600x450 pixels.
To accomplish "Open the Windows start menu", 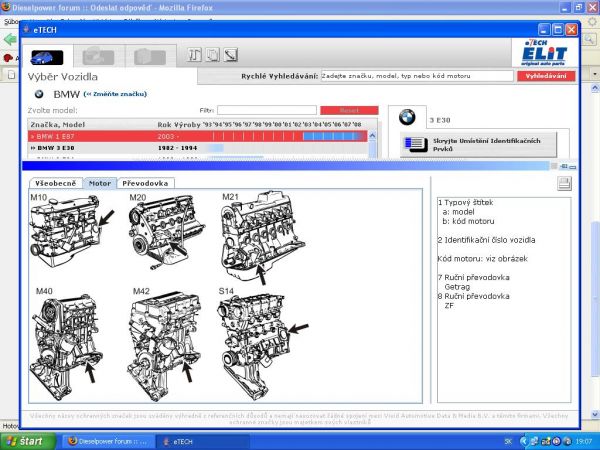I will point(28,441).
